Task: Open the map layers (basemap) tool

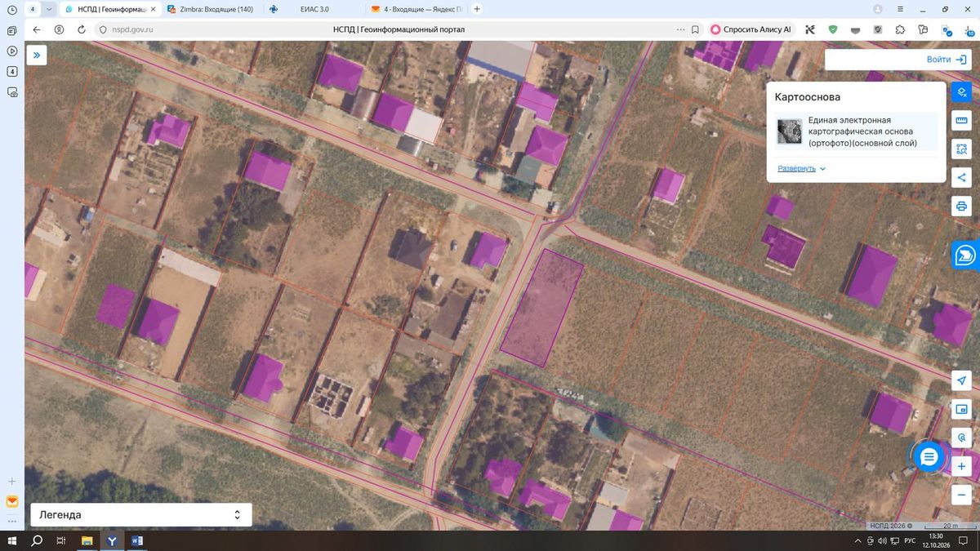Action: pos(962,92)
